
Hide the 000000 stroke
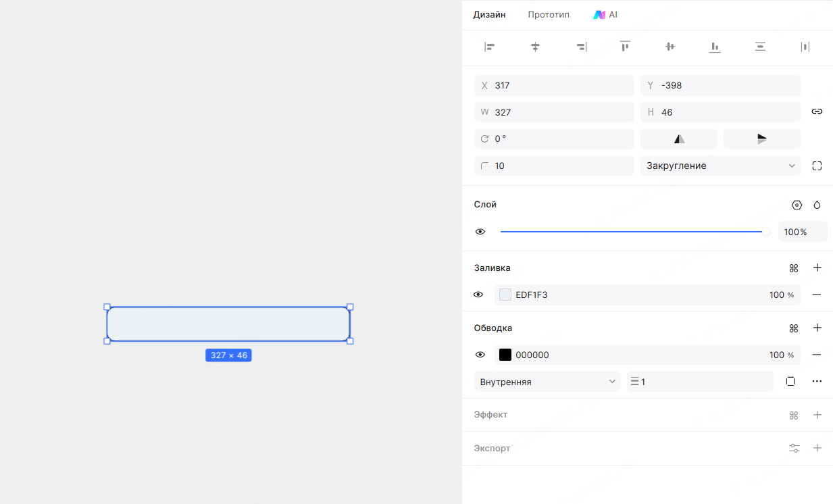tap(480, 355)
